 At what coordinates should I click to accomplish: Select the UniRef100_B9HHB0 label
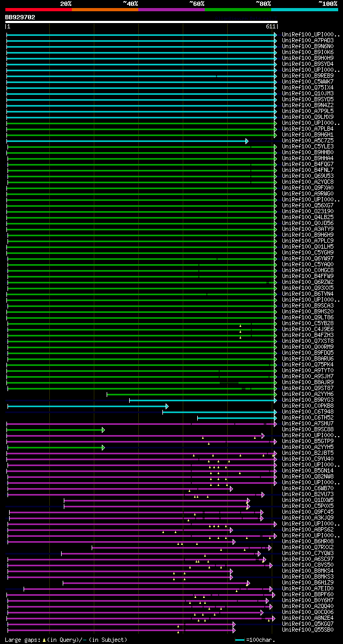(x=308, y=152)
